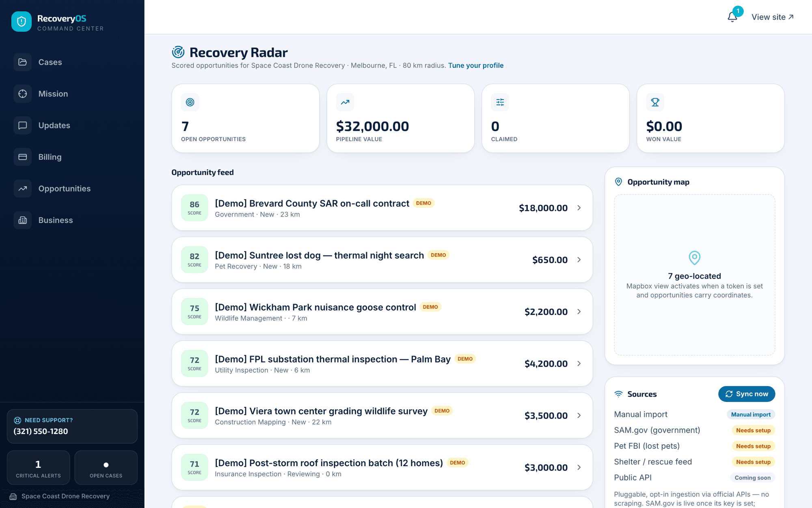Image resolution: width=812 pixels, height=508 pixels.
Task: Click the Billing card icon in sidebar
Action: coord(23,157)
